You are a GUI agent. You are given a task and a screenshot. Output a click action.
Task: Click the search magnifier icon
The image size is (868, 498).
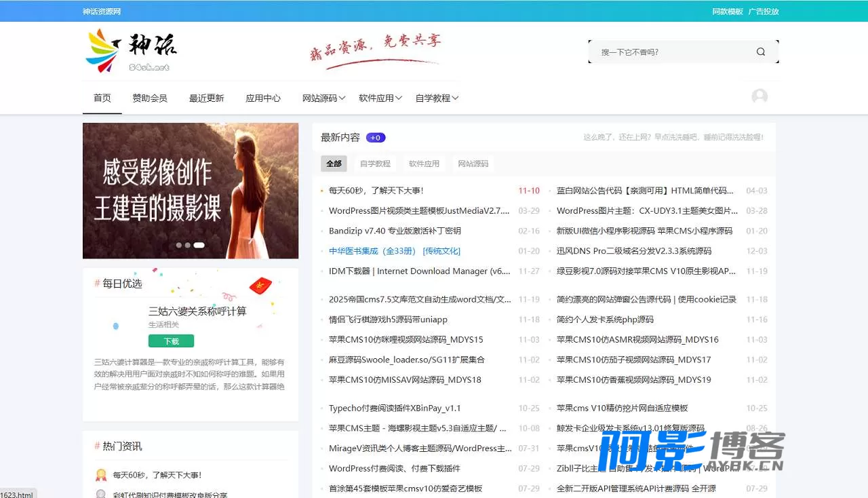(760, 52)
